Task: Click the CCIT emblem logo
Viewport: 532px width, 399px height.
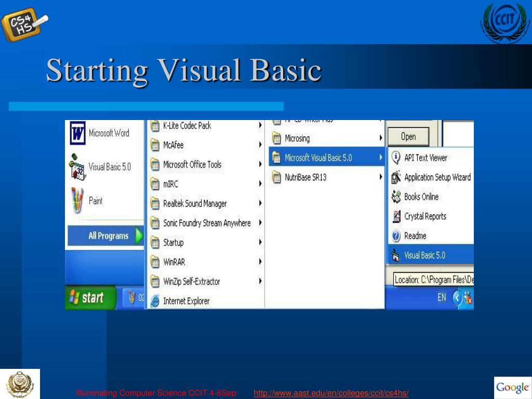Action: point(505,23)
